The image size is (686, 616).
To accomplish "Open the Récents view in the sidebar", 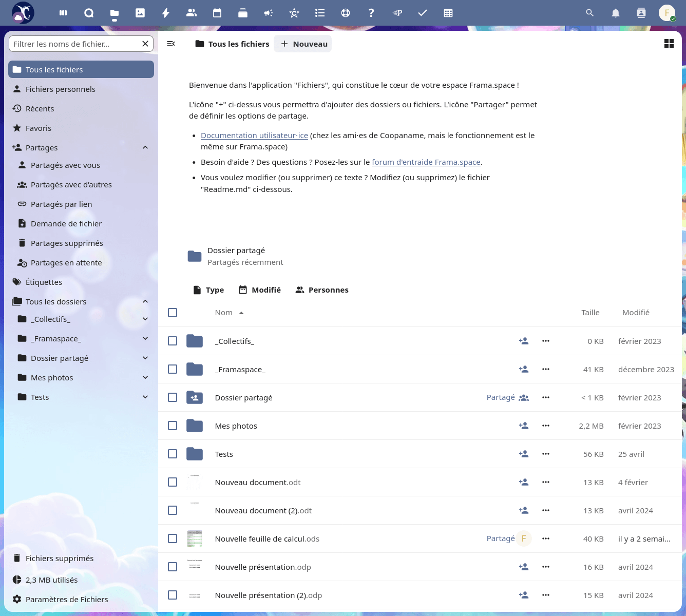I will (40, 109).
